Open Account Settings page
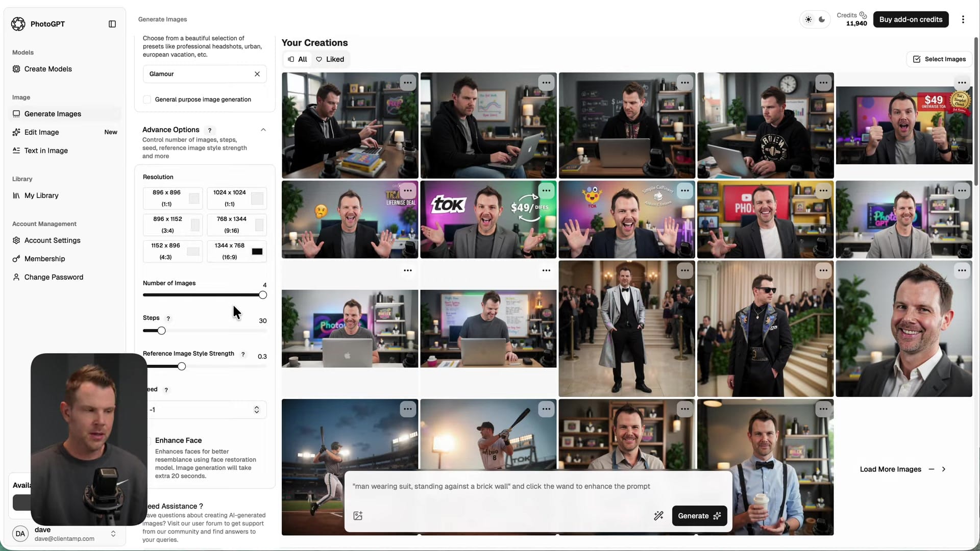This screenshot has width=980, height=551. (65, 240)
